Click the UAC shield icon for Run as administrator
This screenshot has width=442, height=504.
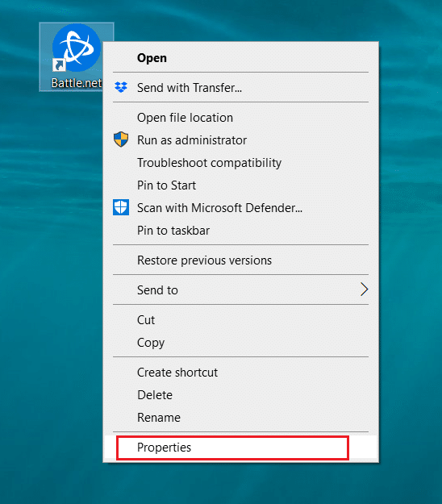click(x=121, y=140)
